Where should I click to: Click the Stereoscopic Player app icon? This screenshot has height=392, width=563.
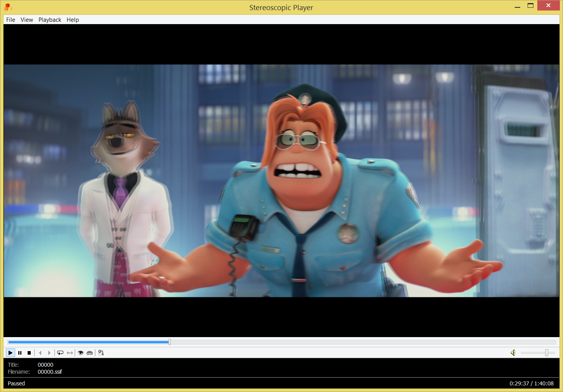tap(8, 7)
